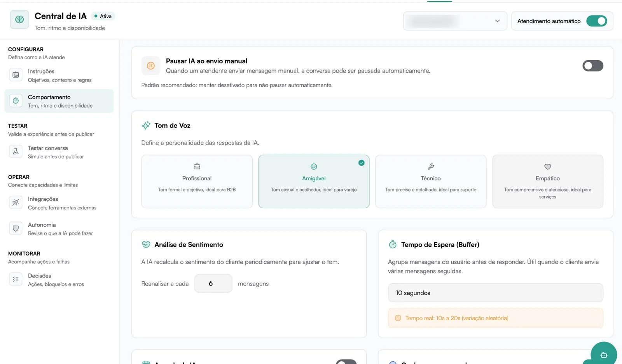Click the Autonomia shield icon

tap(16, 228)
